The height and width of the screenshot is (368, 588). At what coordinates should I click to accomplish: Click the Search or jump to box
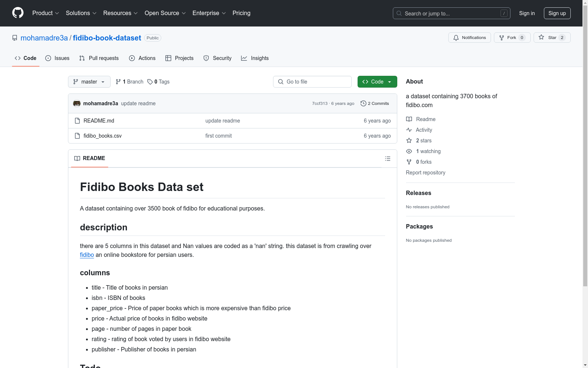click(451, 13)
